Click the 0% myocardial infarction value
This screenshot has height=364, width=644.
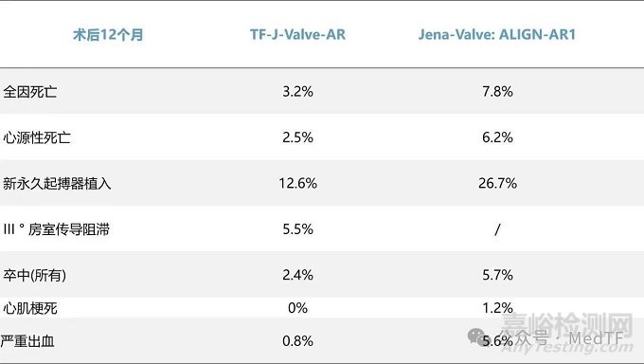point(297,308)
